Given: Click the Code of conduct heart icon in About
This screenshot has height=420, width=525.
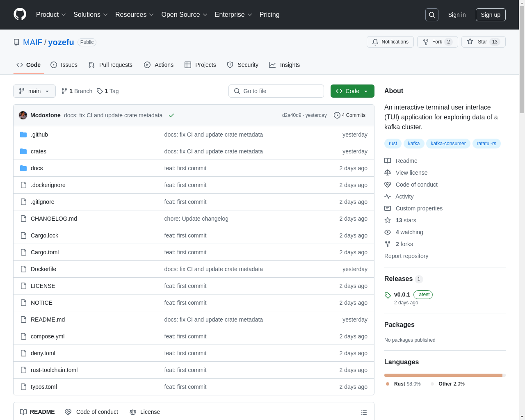Looking at the screenshot, I should point(388,185).
